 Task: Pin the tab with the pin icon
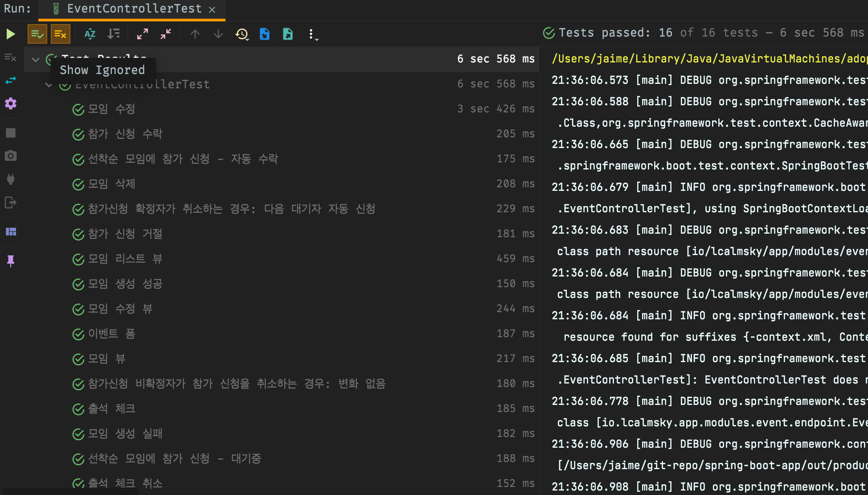coord(11,261)
